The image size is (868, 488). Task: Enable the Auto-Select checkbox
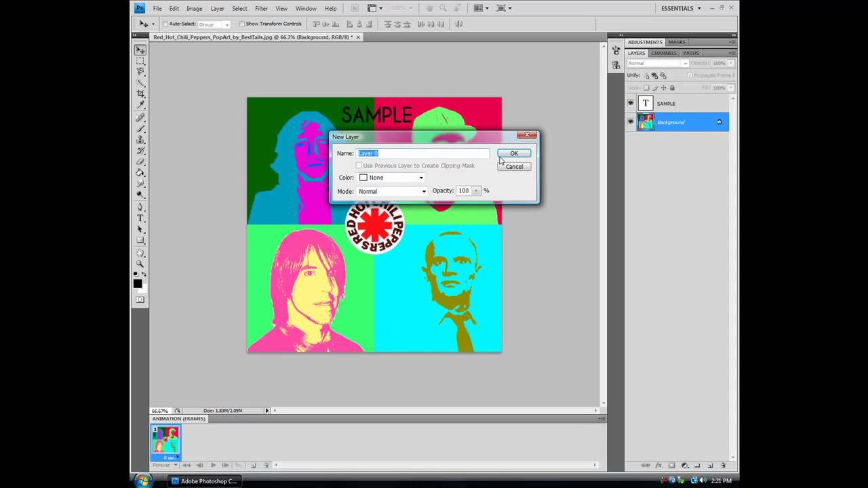[x=165, y=24]
